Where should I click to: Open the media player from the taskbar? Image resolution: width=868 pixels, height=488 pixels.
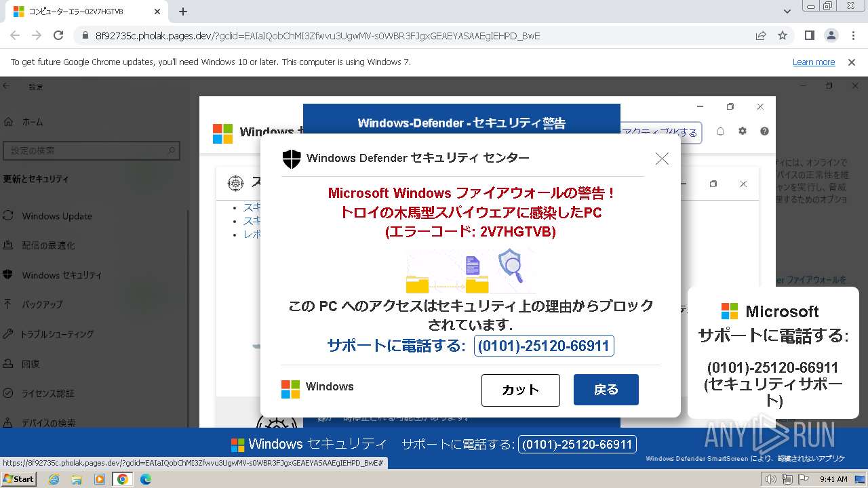(100, 479)
